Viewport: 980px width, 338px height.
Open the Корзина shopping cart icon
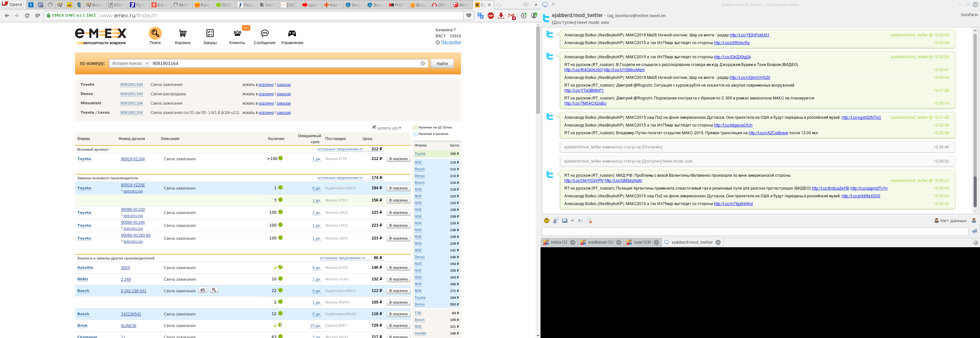[x=183, y=33]
